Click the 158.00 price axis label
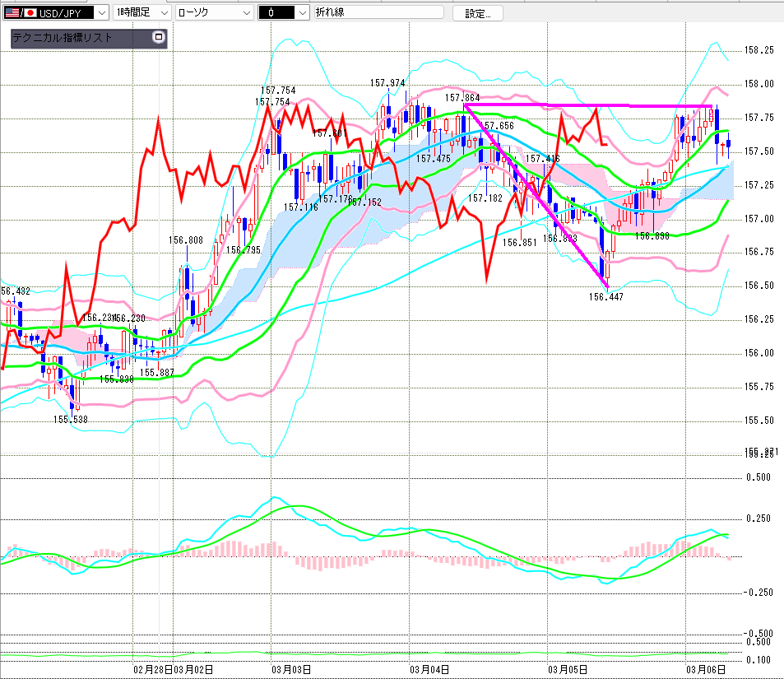This screenshot has height=679, width=784. (x=758, y=84)
